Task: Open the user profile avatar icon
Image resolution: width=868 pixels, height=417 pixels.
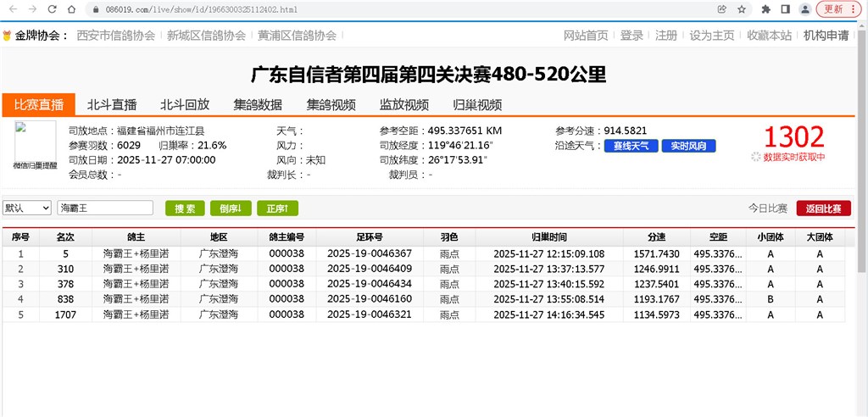Action: [x=804, y=8]
